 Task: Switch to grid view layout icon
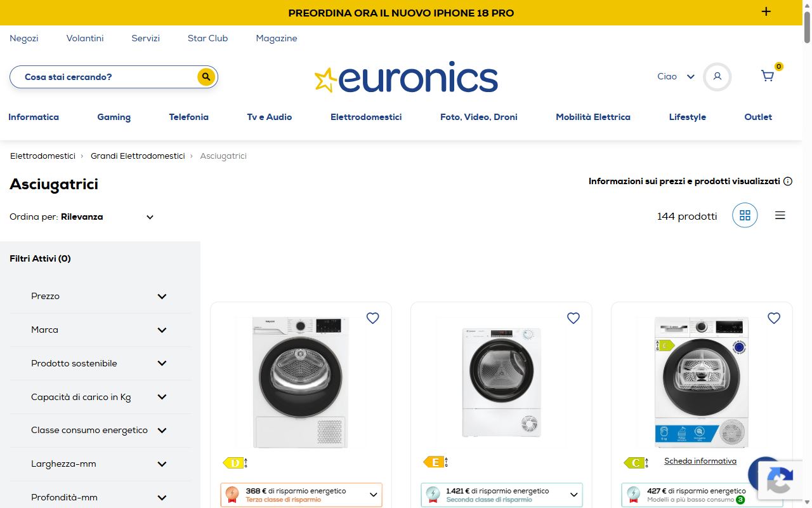745,215
